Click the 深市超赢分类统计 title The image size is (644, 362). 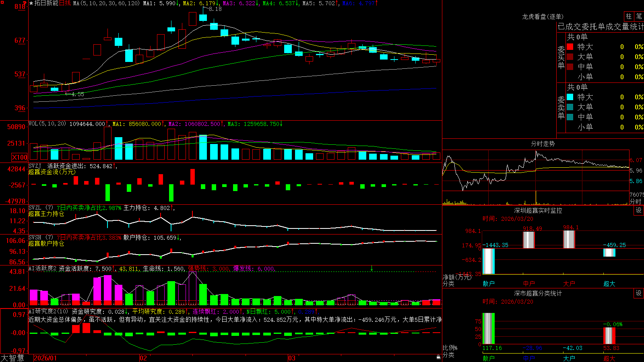tap(538, 293)
